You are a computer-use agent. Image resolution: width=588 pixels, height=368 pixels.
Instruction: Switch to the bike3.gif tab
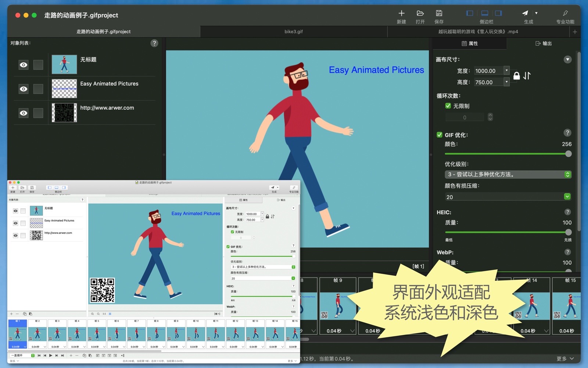[294, 32]
